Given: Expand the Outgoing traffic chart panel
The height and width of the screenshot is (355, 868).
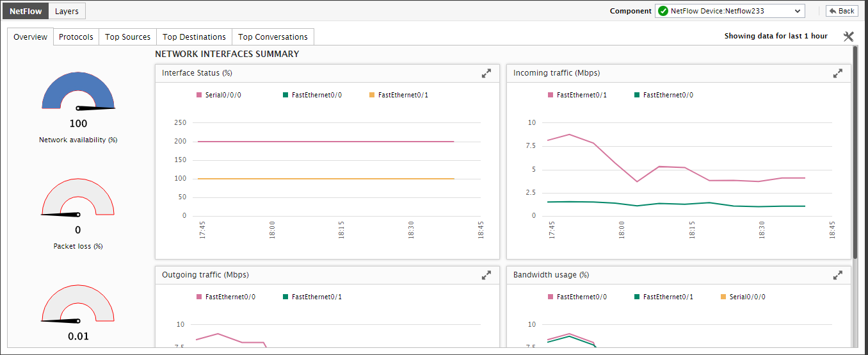Looking at the screenshot, I should tap(486, 275).
